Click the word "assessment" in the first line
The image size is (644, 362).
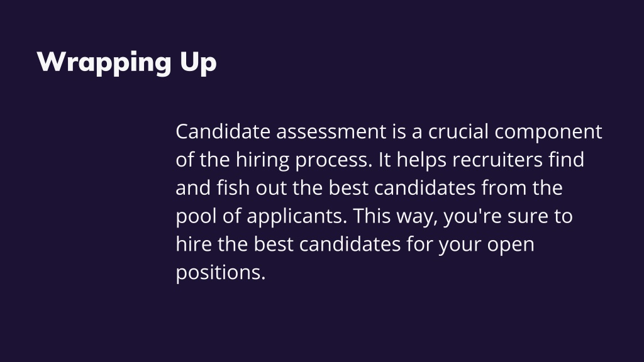(x=331, y=132)
